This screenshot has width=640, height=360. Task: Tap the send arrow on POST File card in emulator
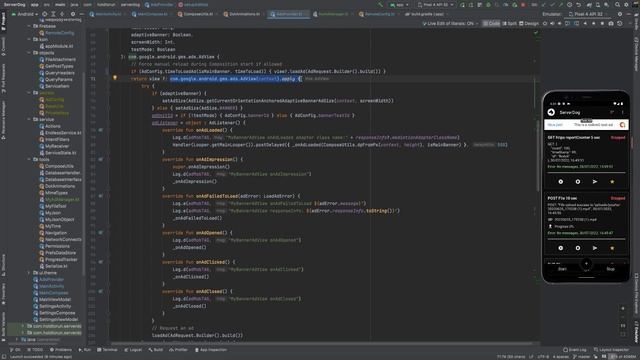click(x=595, y=248)
